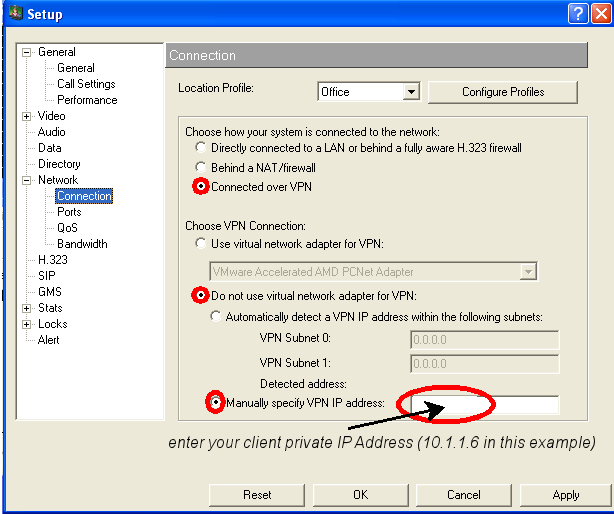This screenshot has height=514, width=614.
Task: Open Call Settings in the tree
Action: pyautogui.click(x=86, y=84)
